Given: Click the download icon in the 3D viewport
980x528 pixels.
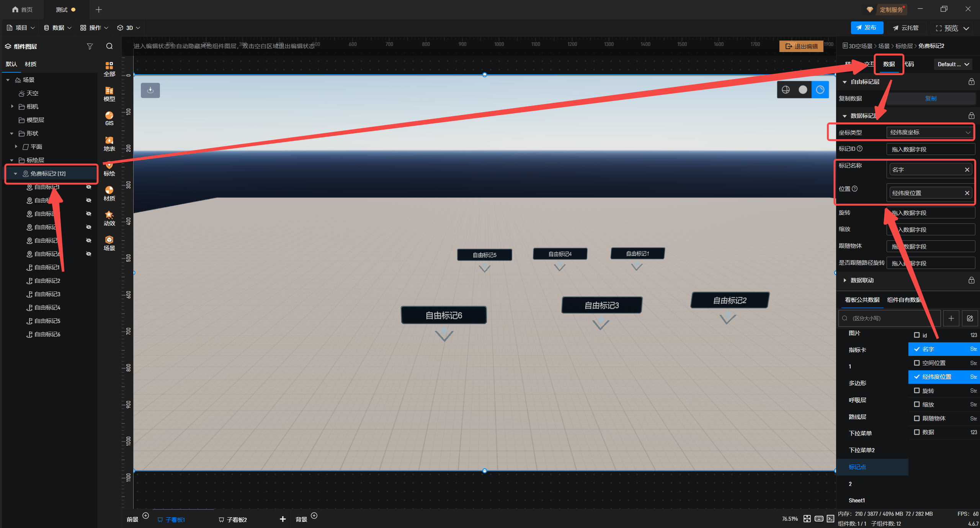Looking at the screenshot, I should tap(150, 90).
